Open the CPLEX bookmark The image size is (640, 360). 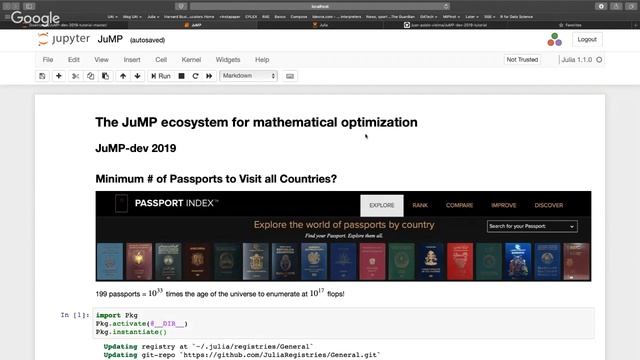(251, 17)
